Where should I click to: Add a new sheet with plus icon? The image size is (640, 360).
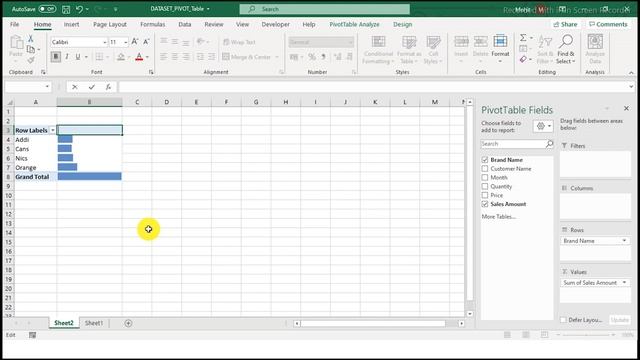128,323
